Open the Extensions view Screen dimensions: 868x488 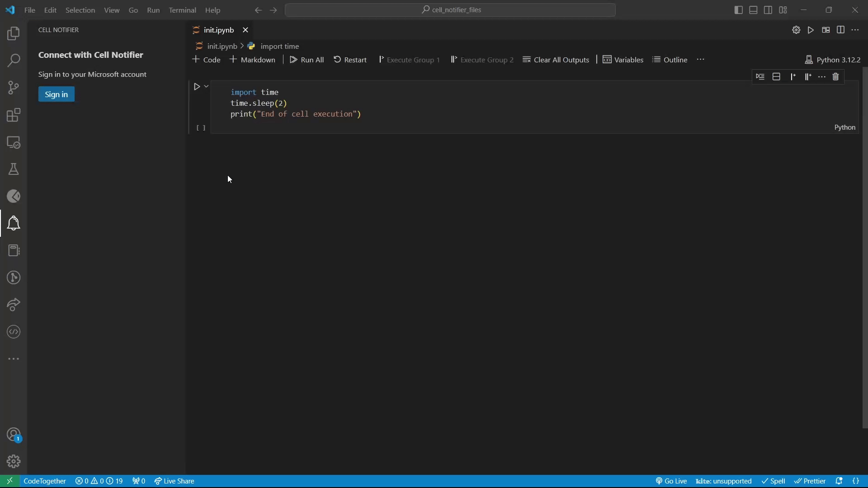pos(14,115)
